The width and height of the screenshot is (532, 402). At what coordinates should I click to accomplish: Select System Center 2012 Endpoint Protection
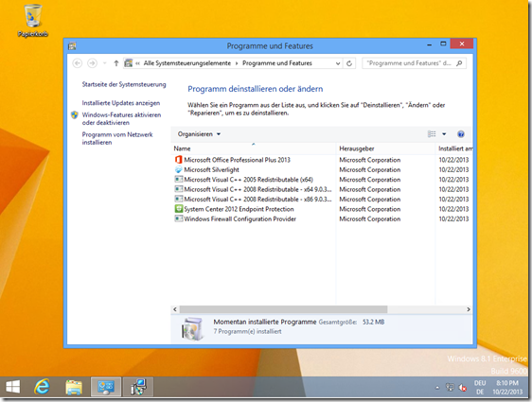click(239, 209)
